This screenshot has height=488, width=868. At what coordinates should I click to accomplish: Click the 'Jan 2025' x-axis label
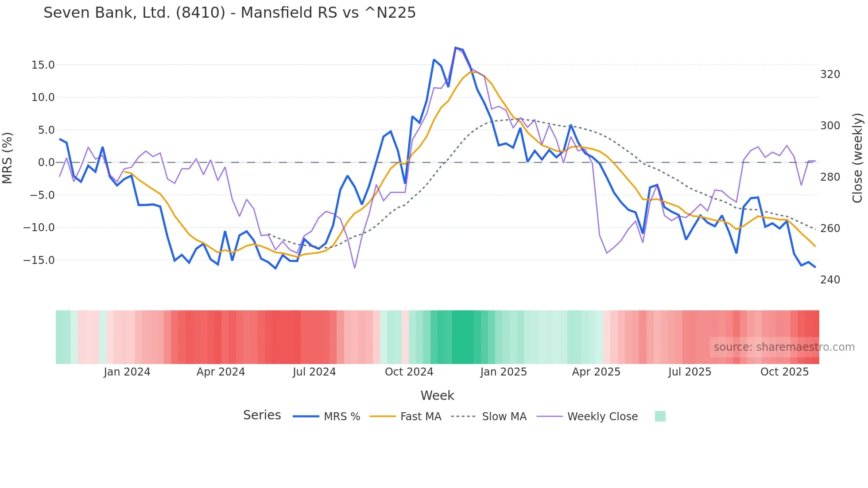(504, 372)
